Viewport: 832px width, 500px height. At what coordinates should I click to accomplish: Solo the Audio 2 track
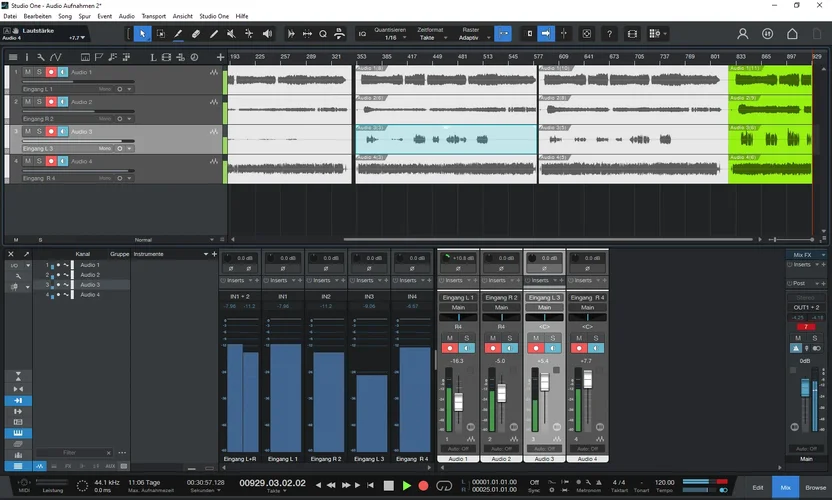[x=39, y=102]
